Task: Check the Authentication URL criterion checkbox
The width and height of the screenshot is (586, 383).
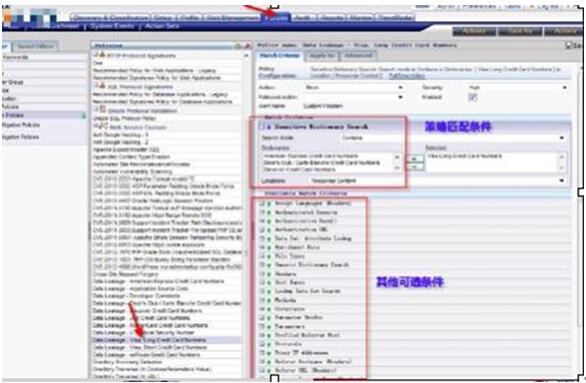Action: coord(262,230)
